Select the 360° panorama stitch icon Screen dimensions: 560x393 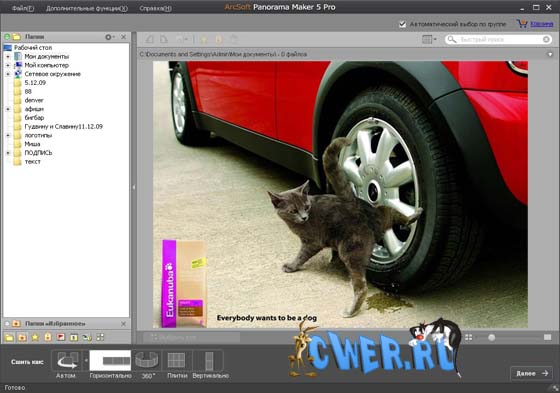tap(147, 360)
